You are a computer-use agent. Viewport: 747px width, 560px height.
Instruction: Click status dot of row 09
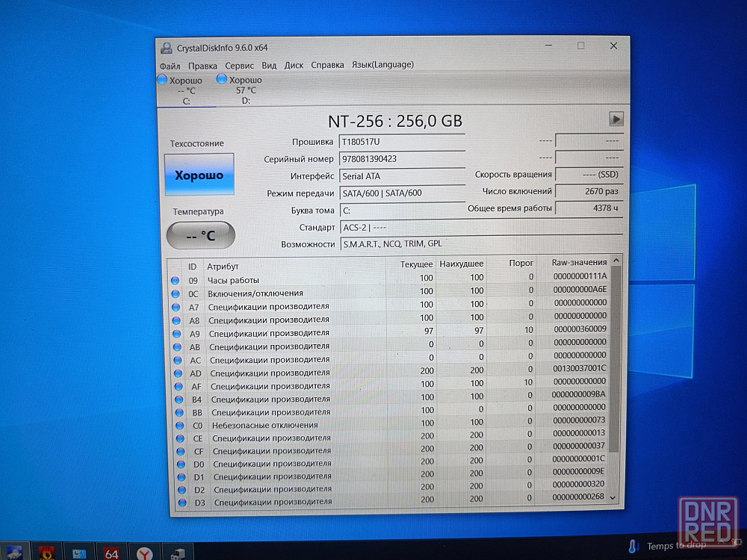point(175,281)
